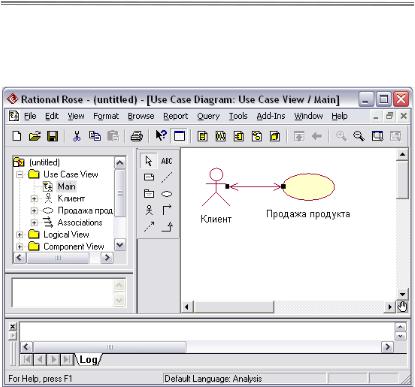Open the Add-Ins menu

[x=271, y=116]
